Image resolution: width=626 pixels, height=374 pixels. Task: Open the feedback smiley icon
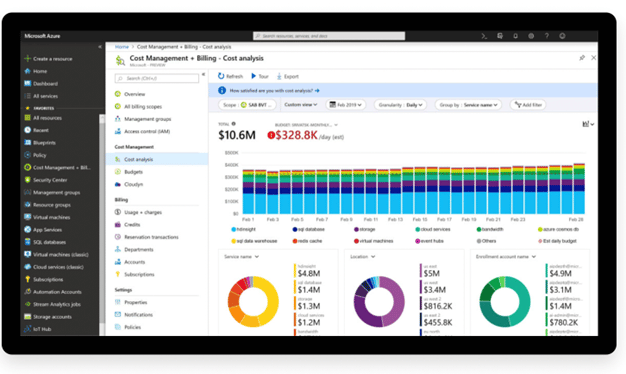point(562,36)
